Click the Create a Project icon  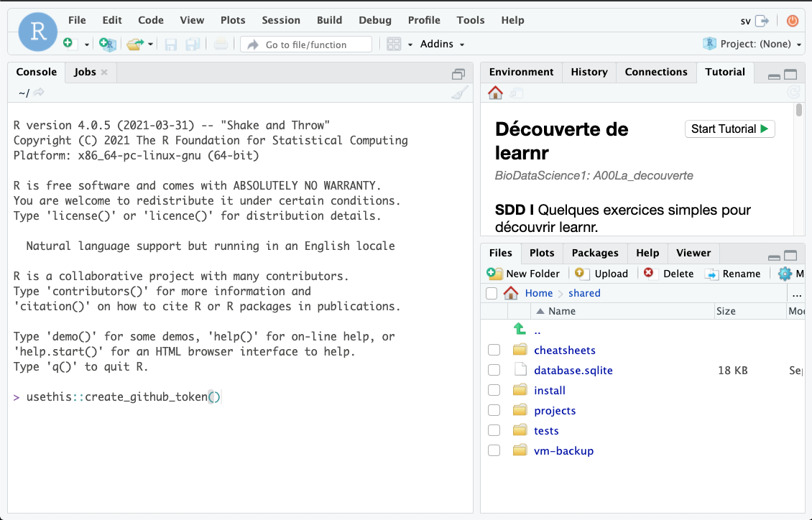(107, 45)
